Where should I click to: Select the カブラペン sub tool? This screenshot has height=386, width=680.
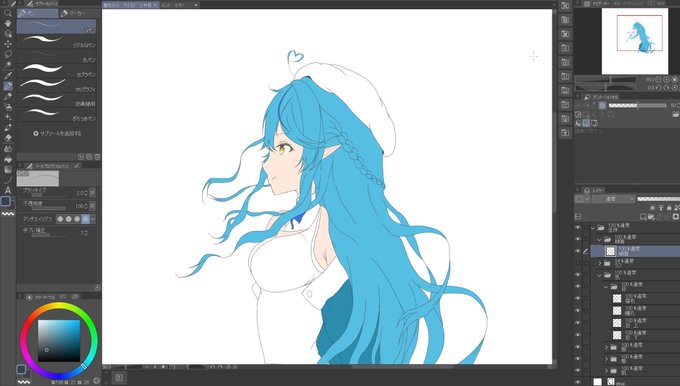56,71
